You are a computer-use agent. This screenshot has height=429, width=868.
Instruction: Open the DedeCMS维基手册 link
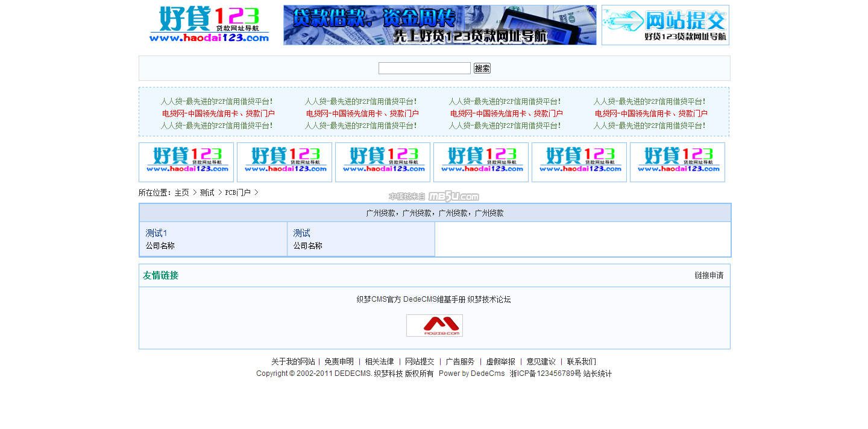click(434, 299)
